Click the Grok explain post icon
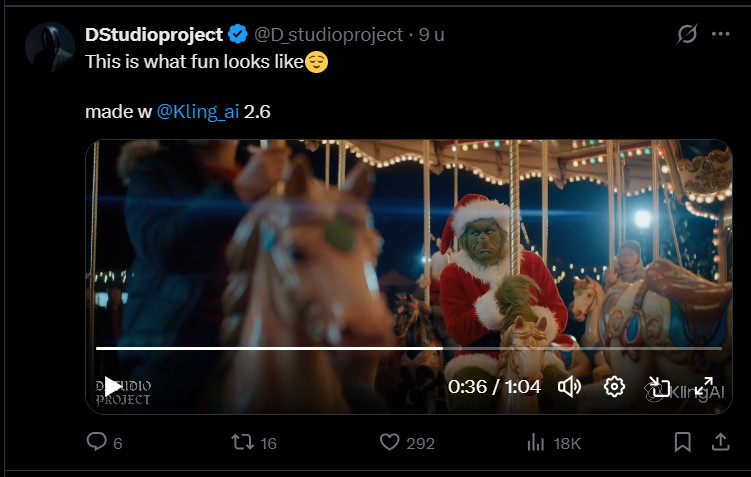The image size is (751, 477). 686,34
